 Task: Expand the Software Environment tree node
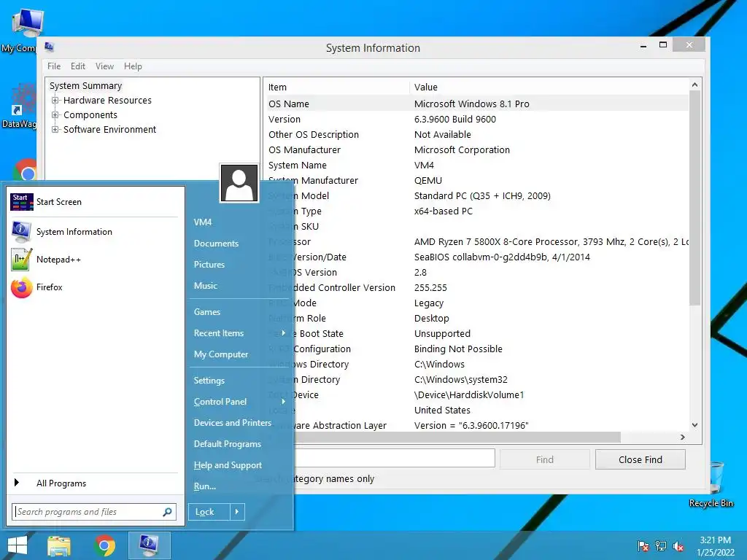[x=55, y=130]
